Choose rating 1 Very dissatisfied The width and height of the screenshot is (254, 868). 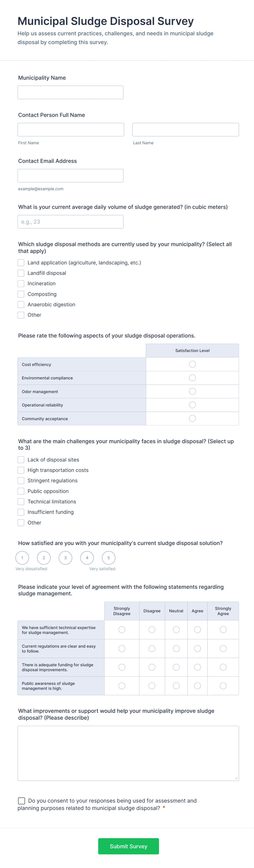point(22,558)
